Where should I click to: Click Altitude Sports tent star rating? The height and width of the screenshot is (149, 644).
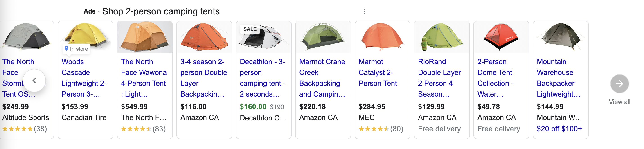point(18,129)
